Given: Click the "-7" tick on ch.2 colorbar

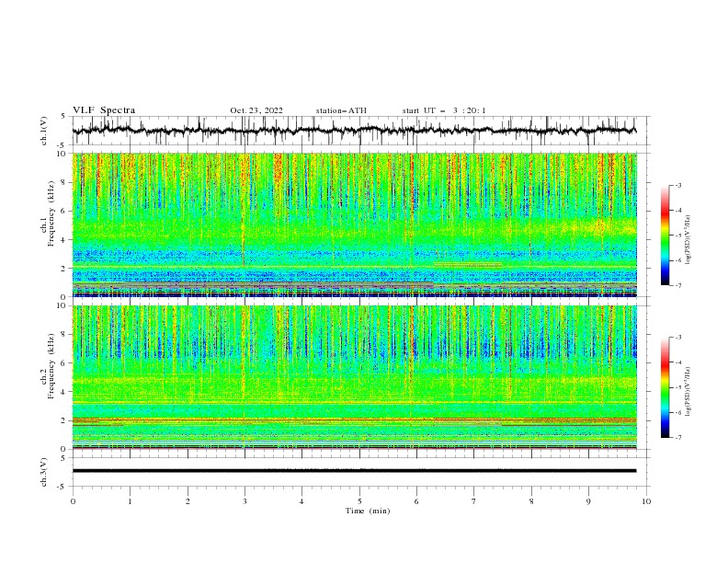Looking at the screenshot, I should tap(677, 437).
